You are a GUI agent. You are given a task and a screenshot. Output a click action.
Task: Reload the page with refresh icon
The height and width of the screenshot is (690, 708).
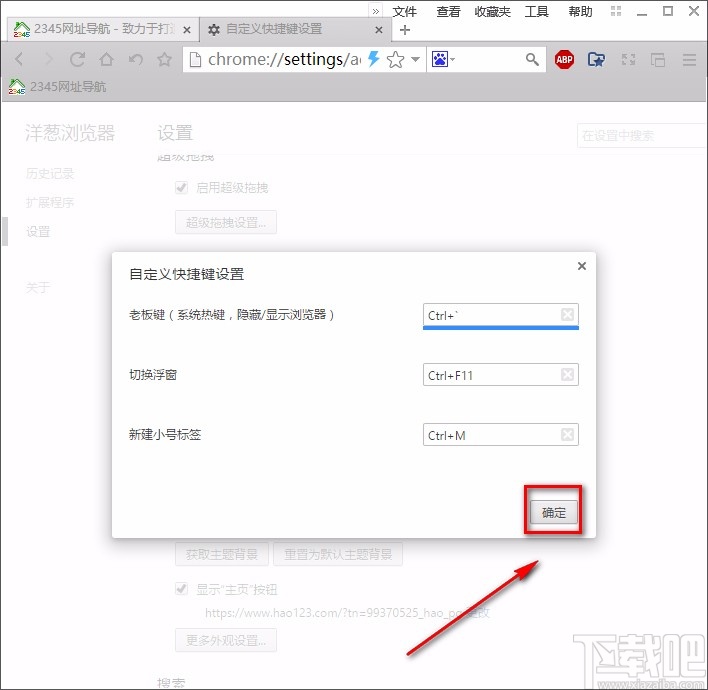pos(77,59)
